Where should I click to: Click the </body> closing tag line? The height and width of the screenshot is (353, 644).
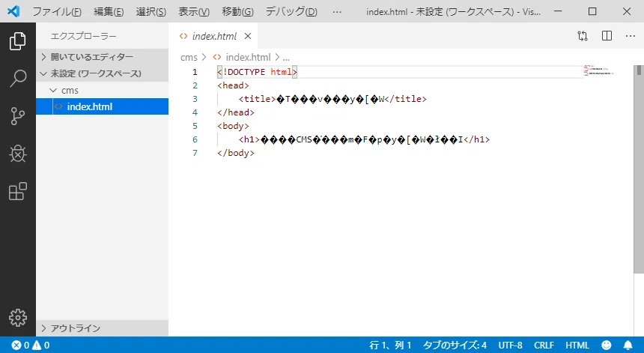pos(236,153)
